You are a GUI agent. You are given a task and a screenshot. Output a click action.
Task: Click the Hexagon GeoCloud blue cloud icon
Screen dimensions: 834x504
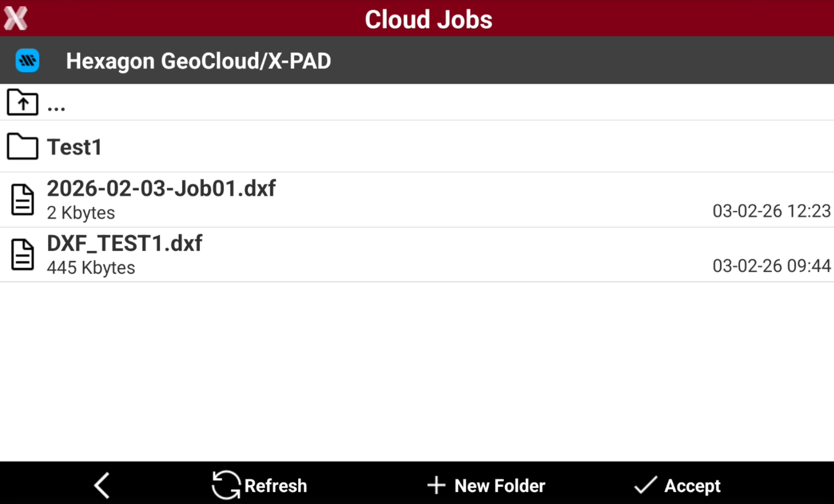[28, 61]
